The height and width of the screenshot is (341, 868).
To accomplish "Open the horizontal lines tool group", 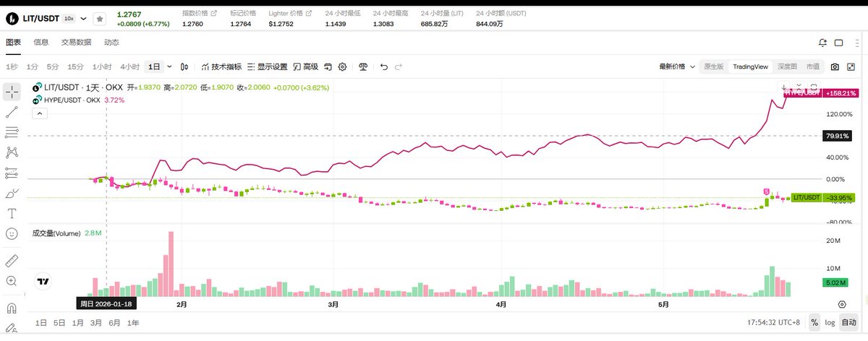I will pyautogui.click(x=12, y=132).
